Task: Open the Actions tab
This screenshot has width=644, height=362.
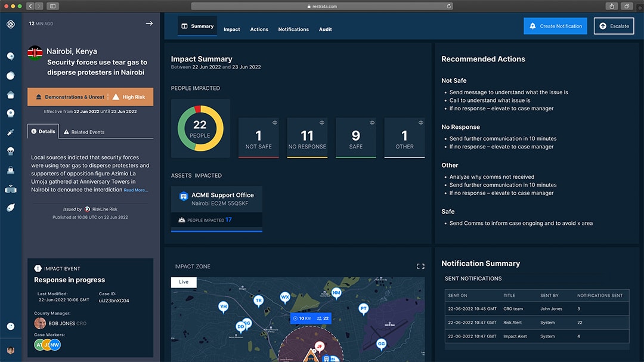Action: coord(259,30)
